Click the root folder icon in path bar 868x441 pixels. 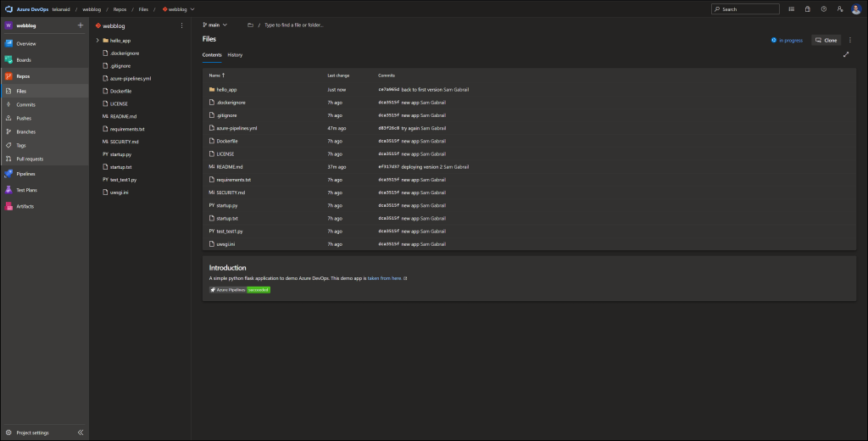pyautogui.click(x=250, y=25)
